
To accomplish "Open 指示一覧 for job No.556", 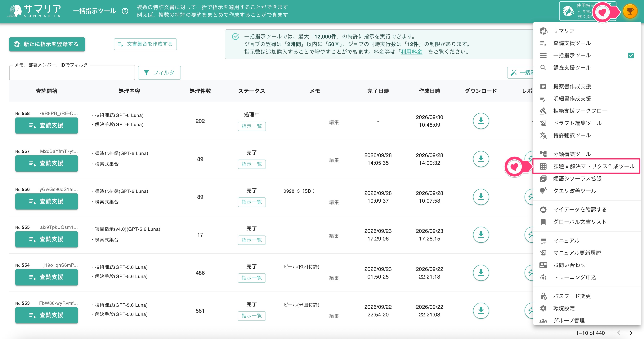I will [252, 202].
